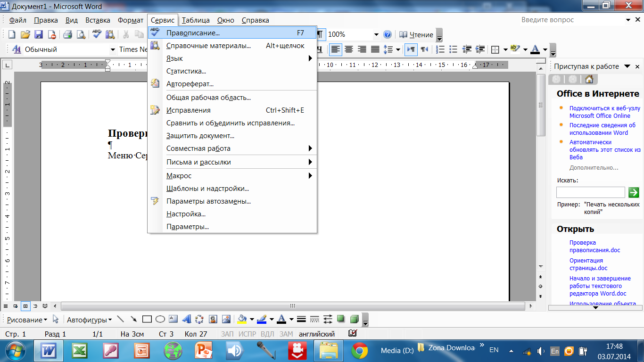
Task: Open the Home icon in the task pane
Action: click(588, 79)
